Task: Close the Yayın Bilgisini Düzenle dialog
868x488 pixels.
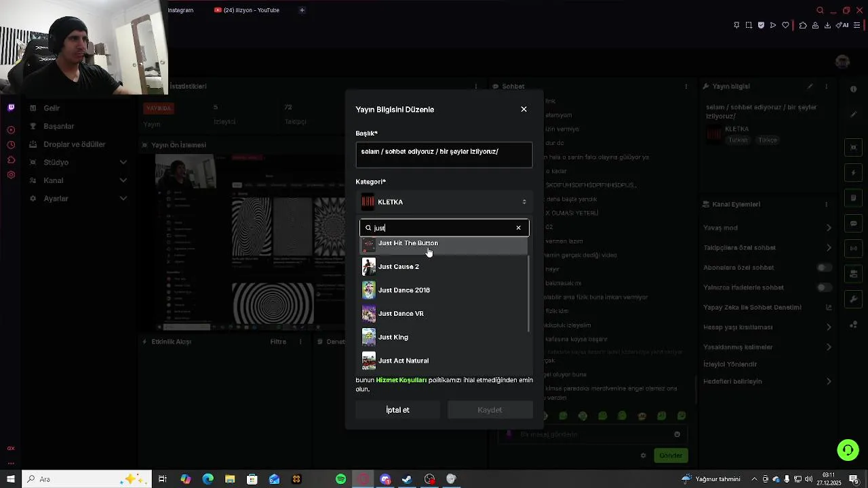Action: pyautogui.click(x=524, y=109)
